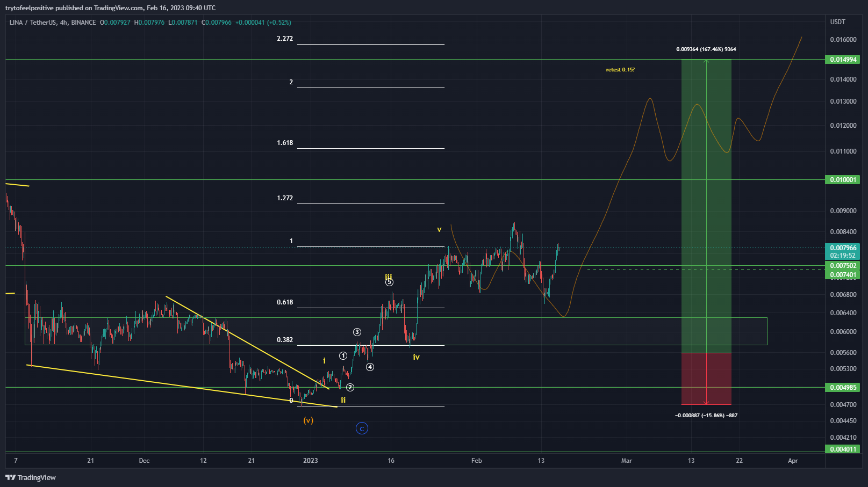Click the green long-position target zone
Image resolution: width=868 pixels, height=487 pixels.
coord(706,206)
